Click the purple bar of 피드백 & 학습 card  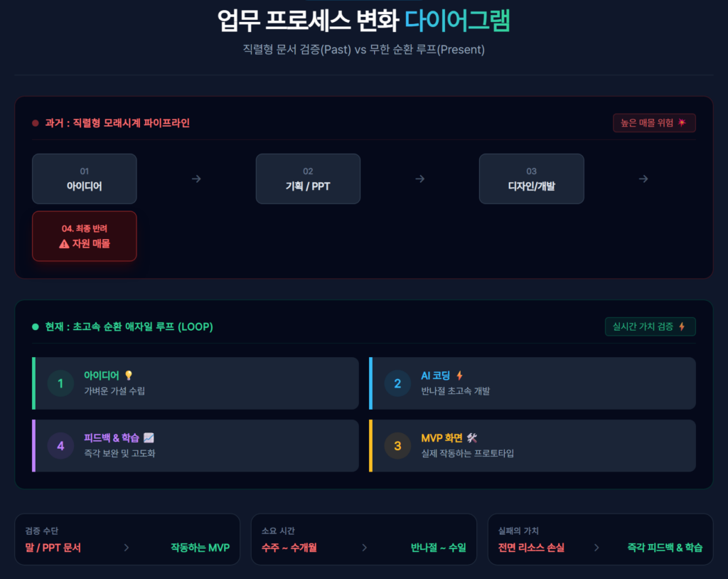[34, 446]
